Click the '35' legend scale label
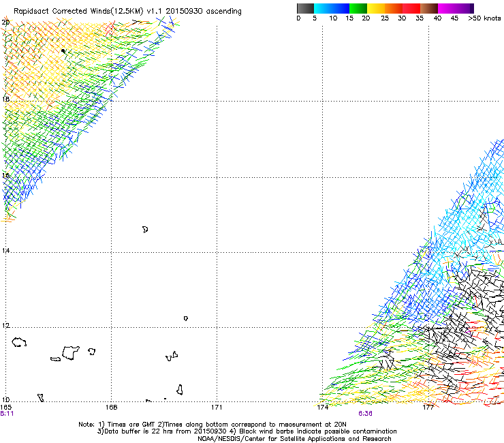This screenshot has height=443, width=504. (420, 18)
